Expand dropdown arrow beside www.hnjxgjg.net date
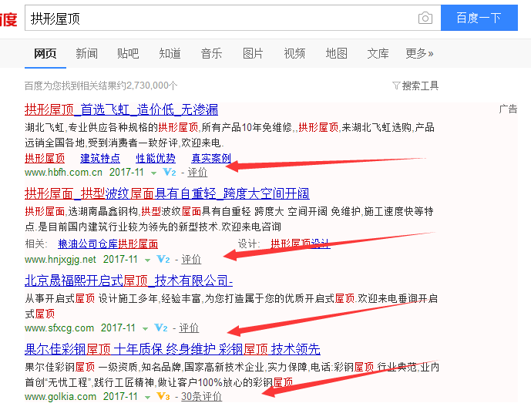This screenshot has height=420, width=531. (x=147, y=260)
